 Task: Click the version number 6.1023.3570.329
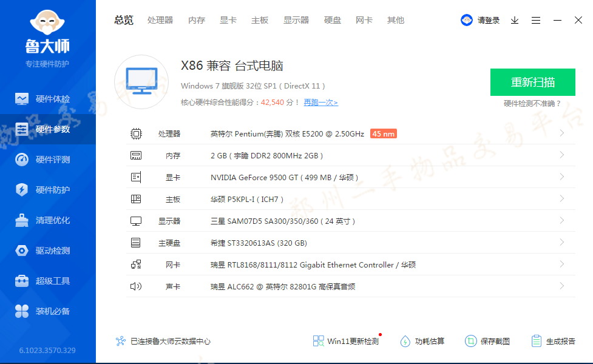47,351
